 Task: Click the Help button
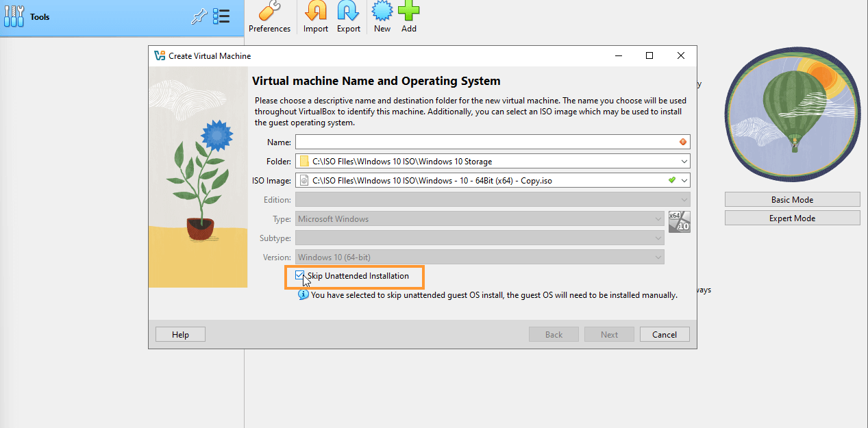click(180, 334)
